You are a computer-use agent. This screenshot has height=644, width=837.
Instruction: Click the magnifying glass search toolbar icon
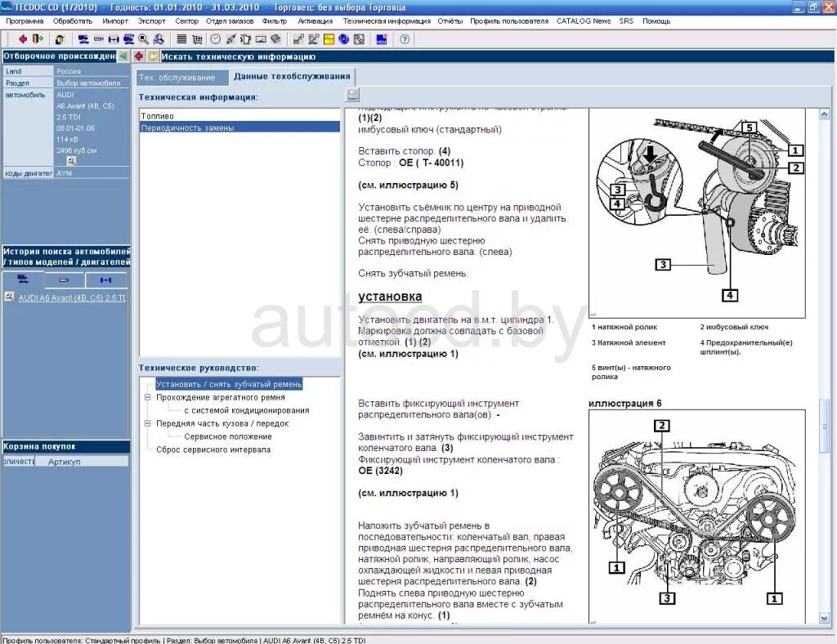pos(144,39)
